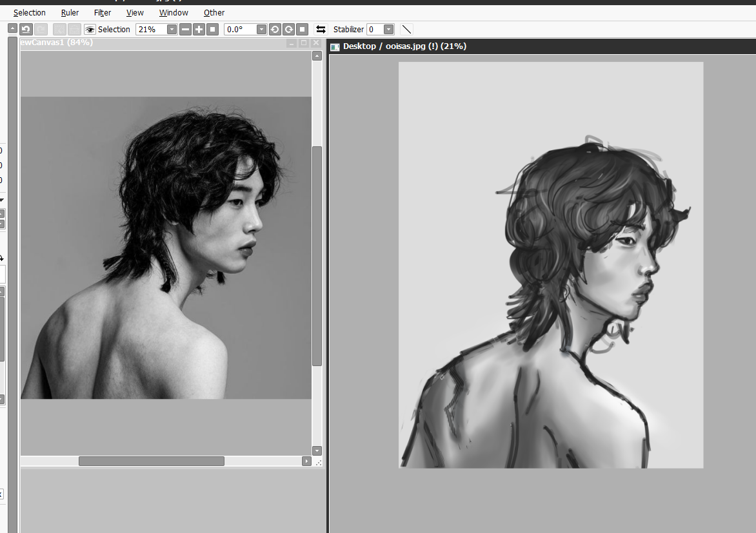Select the ooisas.jpg canvas title tab

click(x=404, y=46)
